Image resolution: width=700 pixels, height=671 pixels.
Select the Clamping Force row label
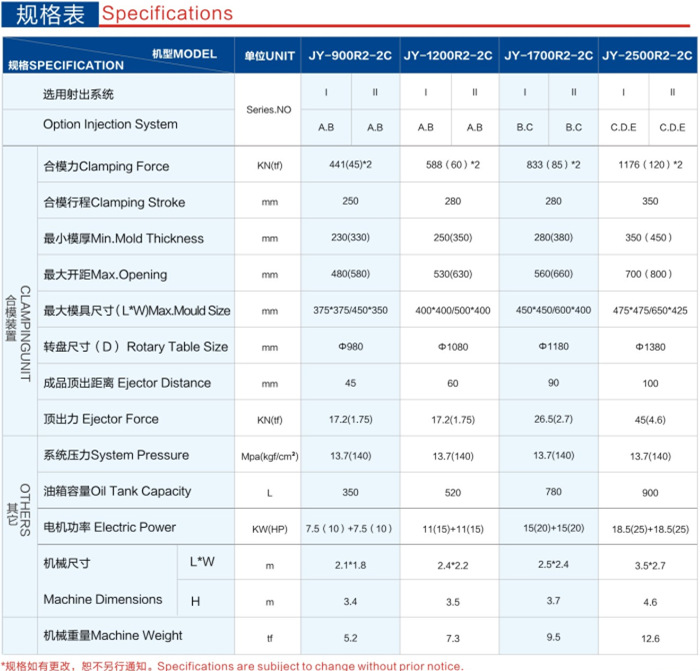click(x=106, y=166)
